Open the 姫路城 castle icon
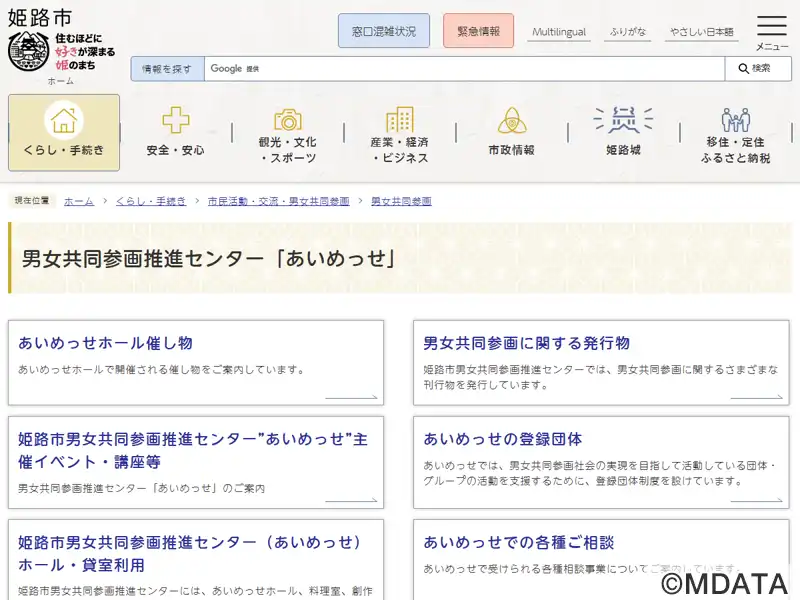Screen dimensions: 800x600 (x=623, y=121)
